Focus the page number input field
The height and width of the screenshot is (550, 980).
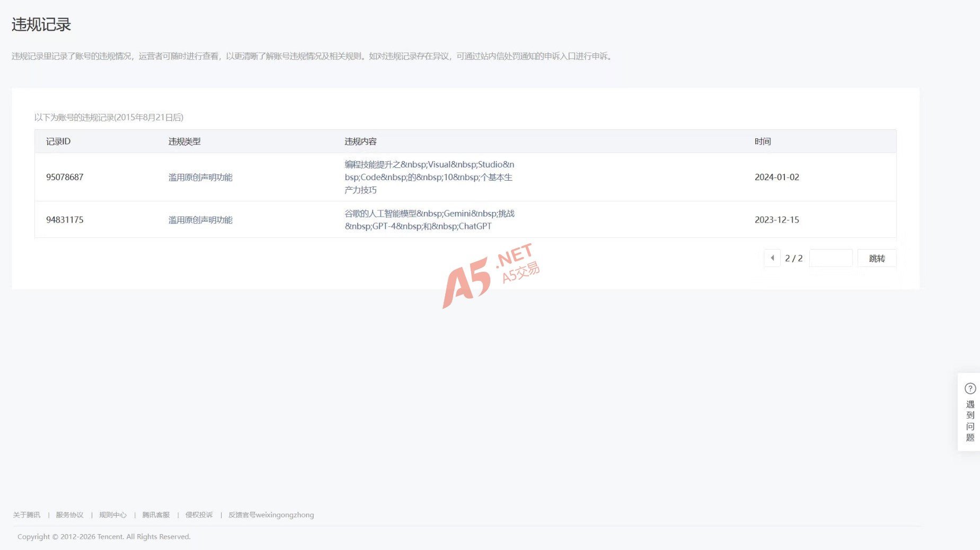click(x=831, y=258)
